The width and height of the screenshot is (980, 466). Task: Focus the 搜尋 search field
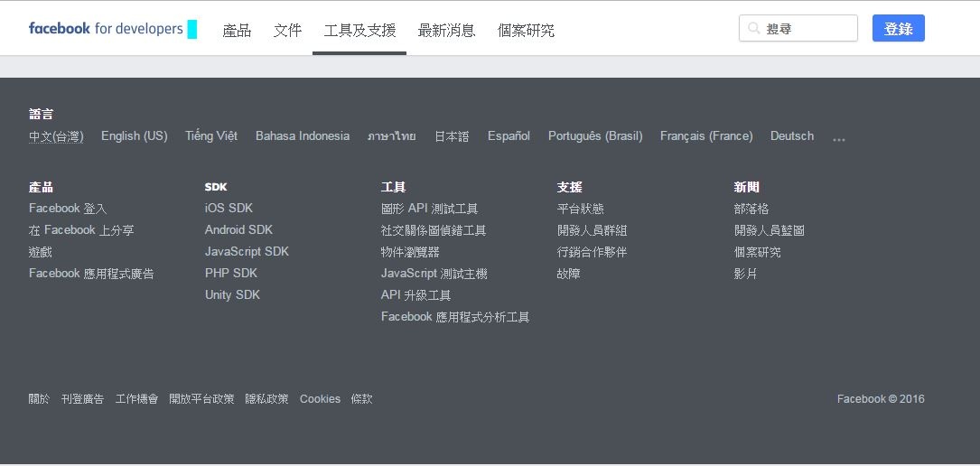pyautogui.click(x=798, y=29)
